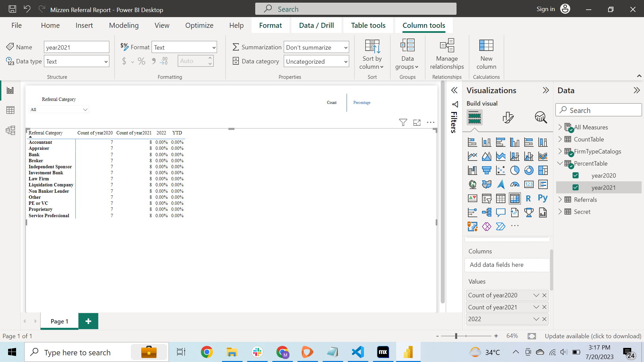Select the slicer visual icon
This screenshot has width=644, height=362.
(486, 198)
